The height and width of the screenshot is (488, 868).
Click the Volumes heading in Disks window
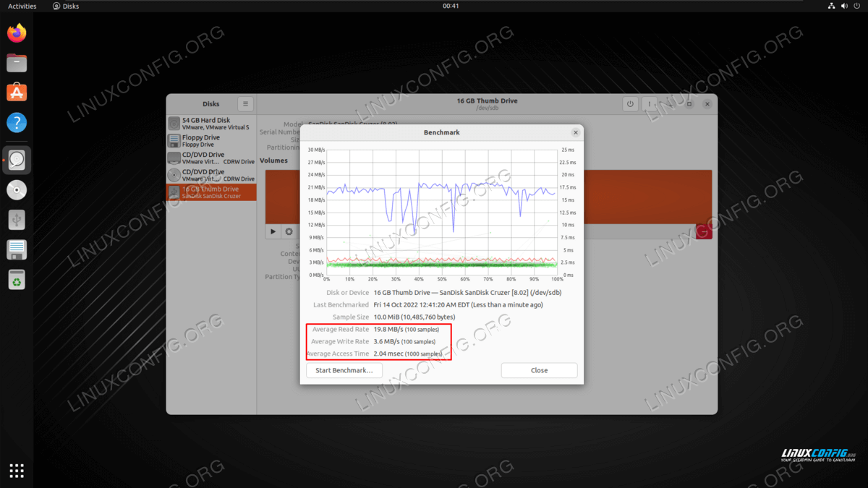(273, 160)
